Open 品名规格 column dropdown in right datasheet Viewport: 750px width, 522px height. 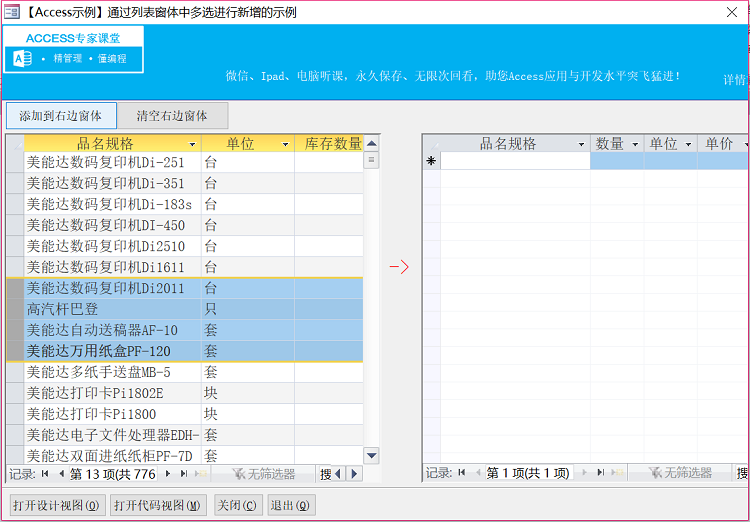(x=582, y=144)
